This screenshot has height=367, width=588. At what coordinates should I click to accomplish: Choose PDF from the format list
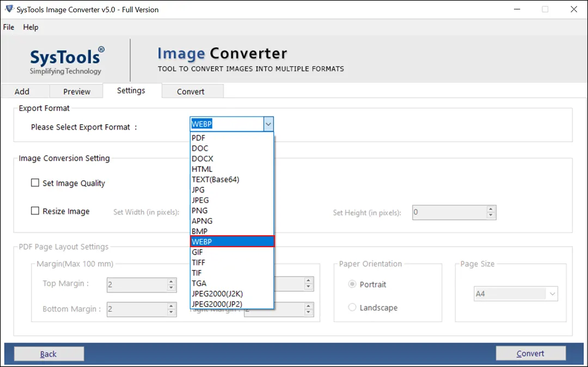tap(232, 138)
